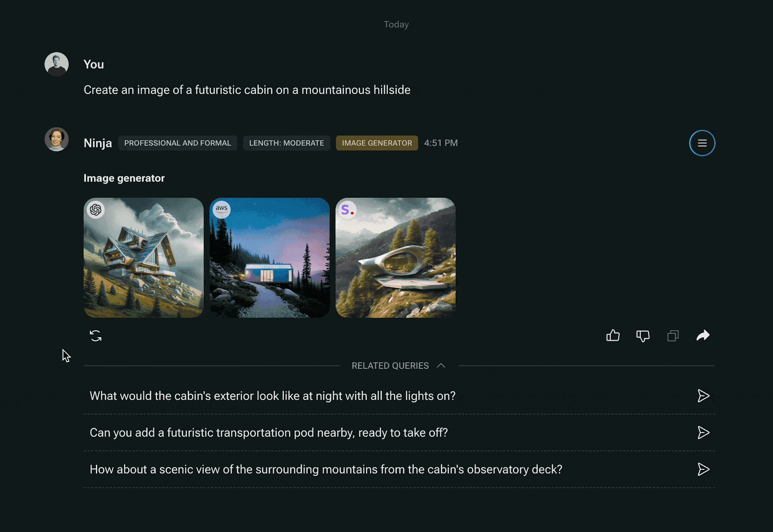Screen dimensions: 773x532
Task: Toggle the LENGTH: MODERATE setting
Action: [287, 143]
